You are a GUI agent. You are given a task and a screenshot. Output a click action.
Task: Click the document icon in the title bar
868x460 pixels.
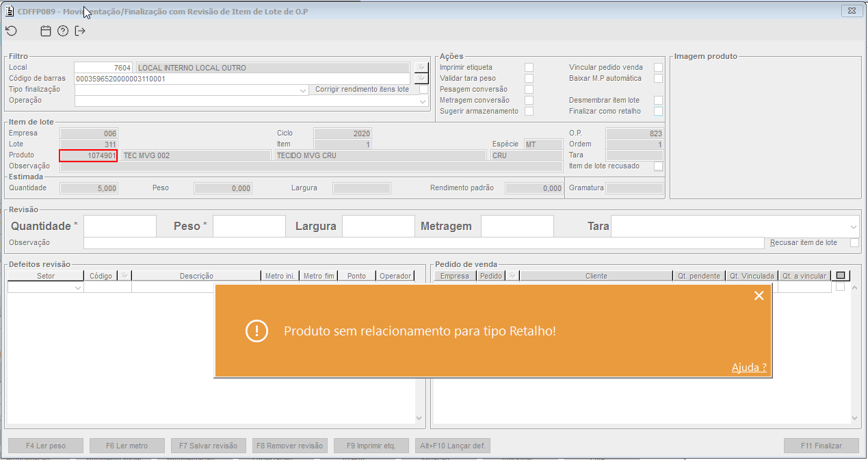10,12
